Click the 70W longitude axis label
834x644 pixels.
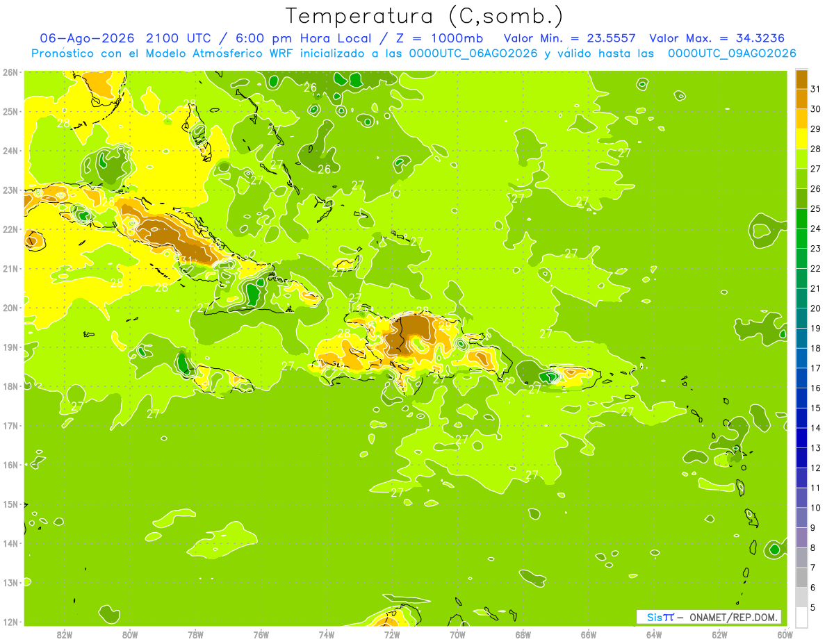pyautogui.click(x=457, y=634)
